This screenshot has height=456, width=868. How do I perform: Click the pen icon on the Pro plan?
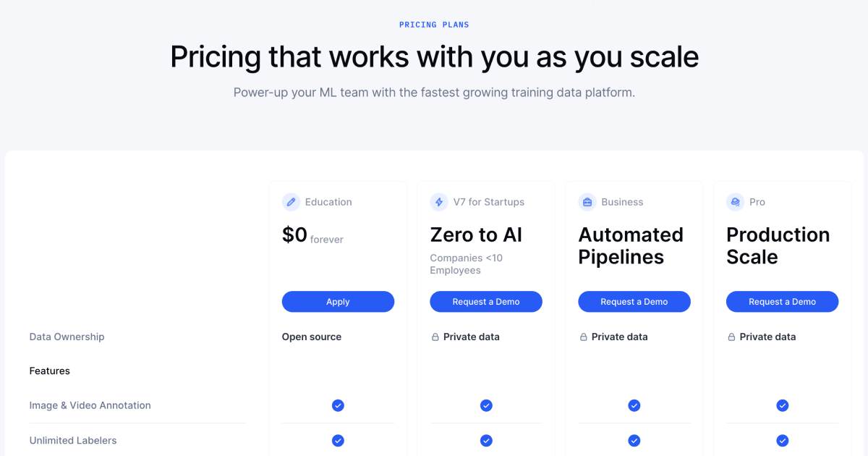(x=735, y=202)
